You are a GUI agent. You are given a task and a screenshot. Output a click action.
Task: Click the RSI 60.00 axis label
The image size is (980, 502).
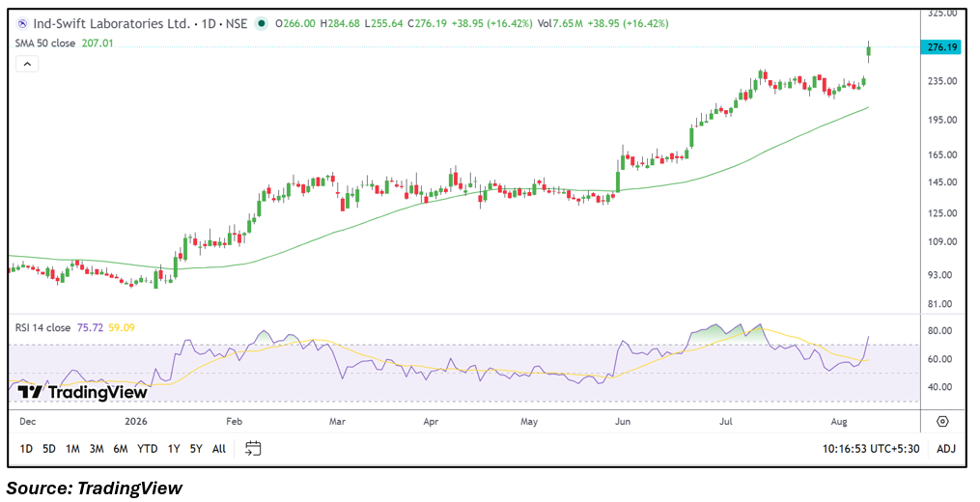tap(941, 359)
